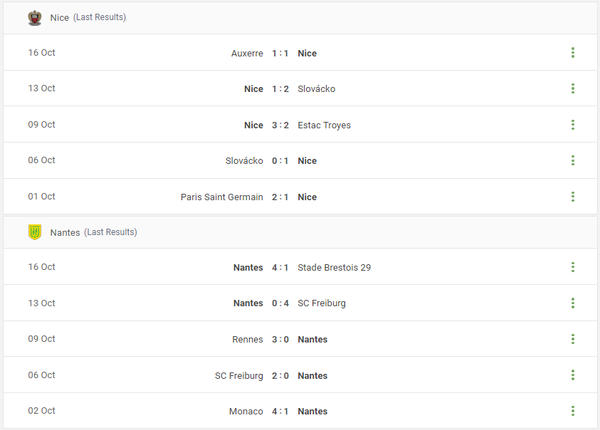
Task: Open options for SC Freiburg 2:0 Nantes
Action: [573, 376]
